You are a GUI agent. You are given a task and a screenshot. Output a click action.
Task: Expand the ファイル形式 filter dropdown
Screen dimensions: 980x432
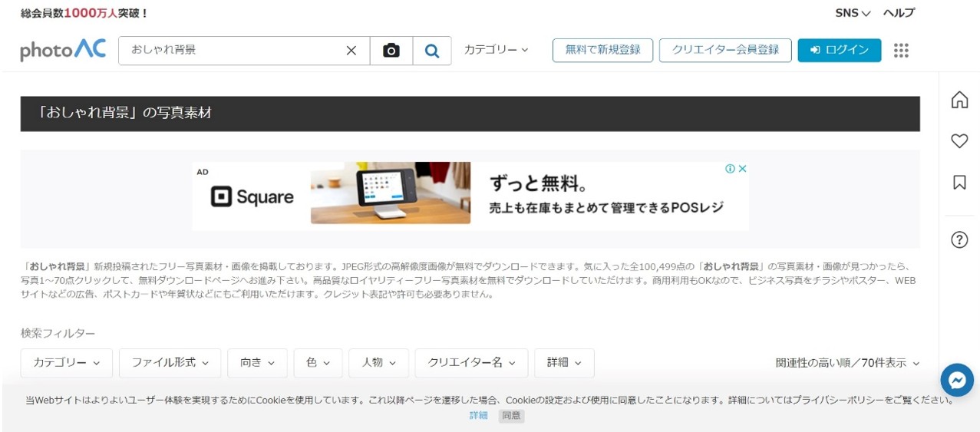point(170,363)
